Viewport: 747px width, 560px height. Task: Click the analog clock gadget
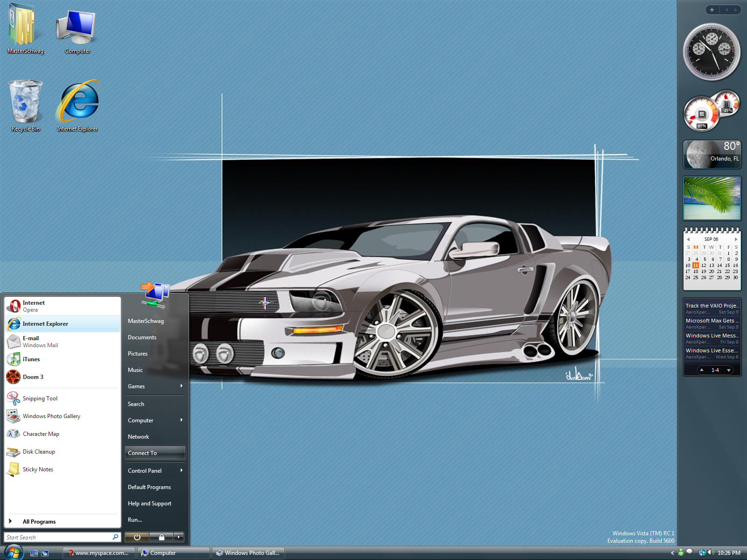pos(712,51)
